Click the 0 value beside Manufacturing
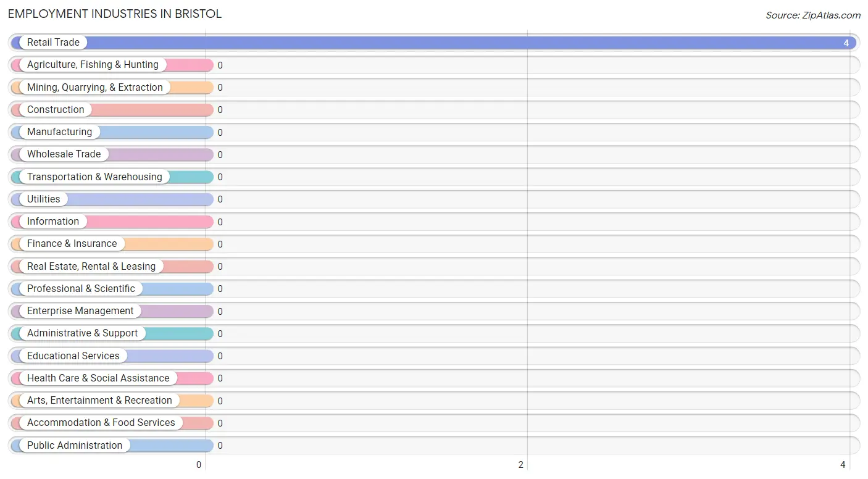Viewport: 868px width, 479px height. 220,133
